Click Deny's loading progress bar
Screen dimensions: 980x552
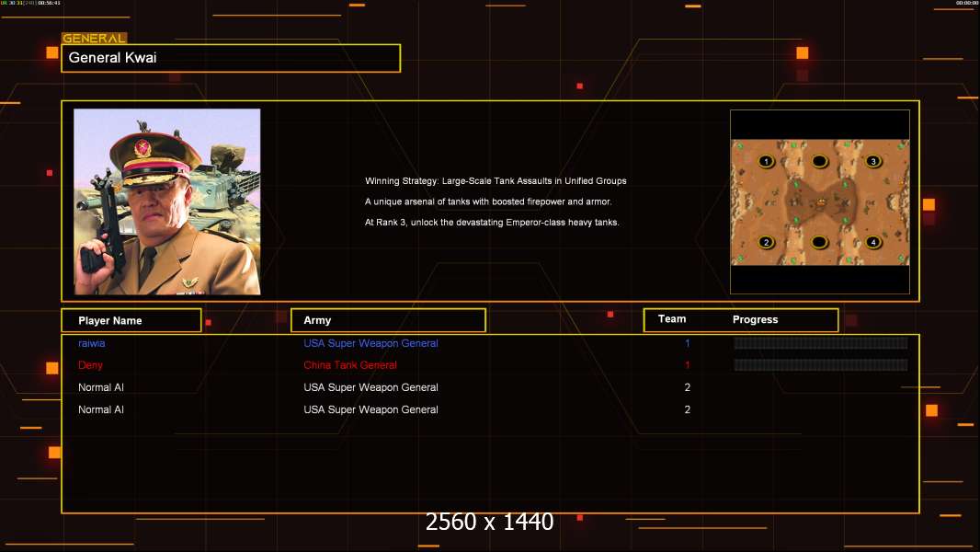coord(821,364)
